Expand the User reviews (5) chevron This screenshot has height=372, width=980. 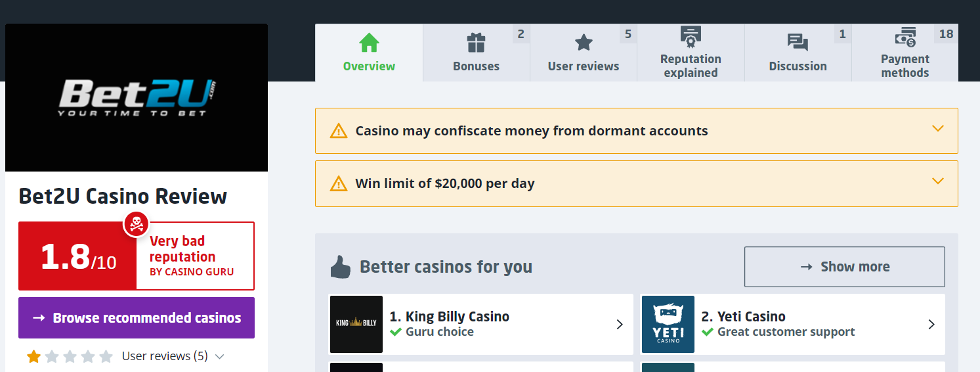[x=220, y=357]
